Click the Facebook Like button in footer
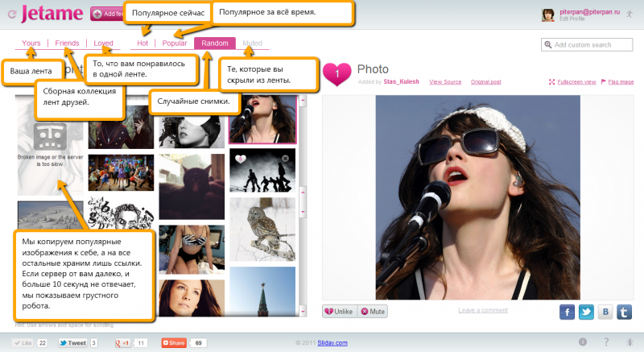Viewport: 644px width, 352px height. click(x=23, y=343)
